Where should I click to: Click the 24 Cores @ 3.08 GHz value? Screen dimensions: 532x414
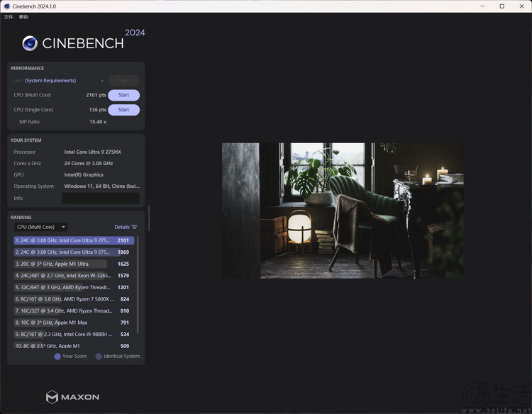click(89, 164)
